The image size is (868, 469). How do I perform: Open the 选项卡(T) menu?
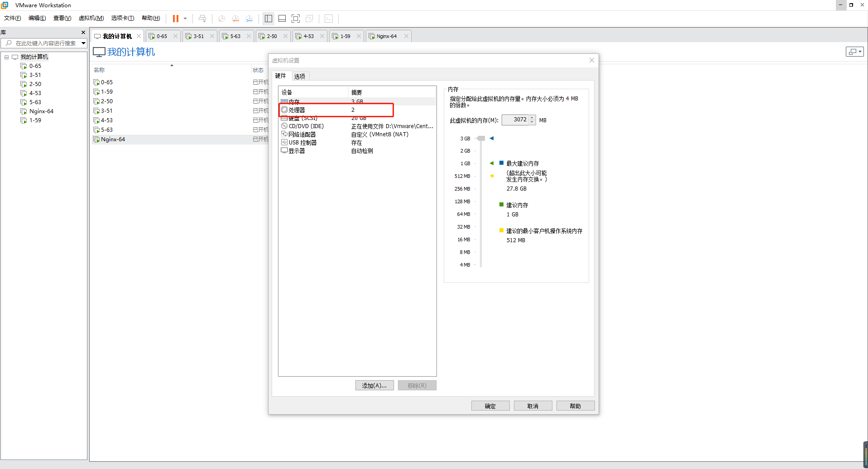pyautogui.click(x=123, y=18)
